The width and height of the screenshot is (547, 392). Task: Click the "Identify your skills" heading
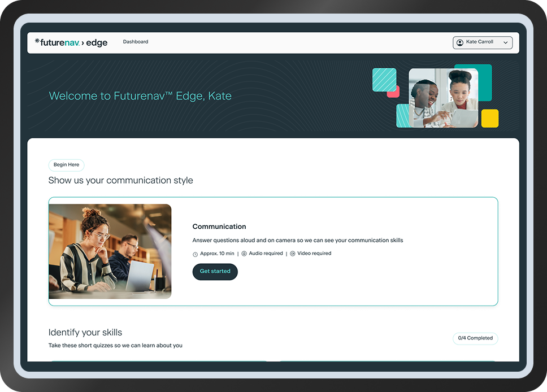tap(85, 332)
